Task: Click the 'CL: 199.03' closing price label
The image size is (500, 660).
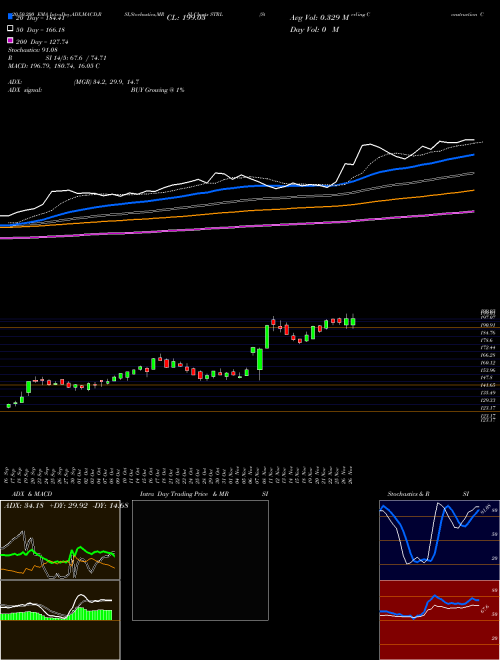Action: (186, 18)
